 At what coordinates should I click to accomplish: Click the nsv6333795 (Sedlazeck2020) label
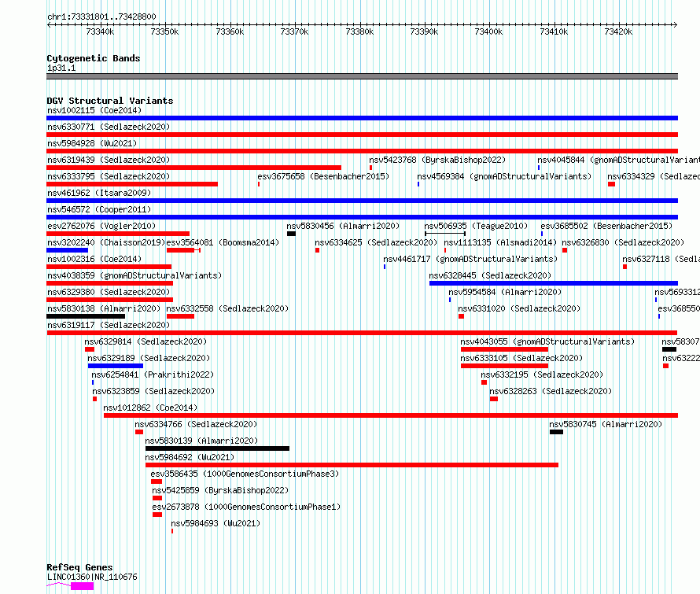click(x=109, y=176)
